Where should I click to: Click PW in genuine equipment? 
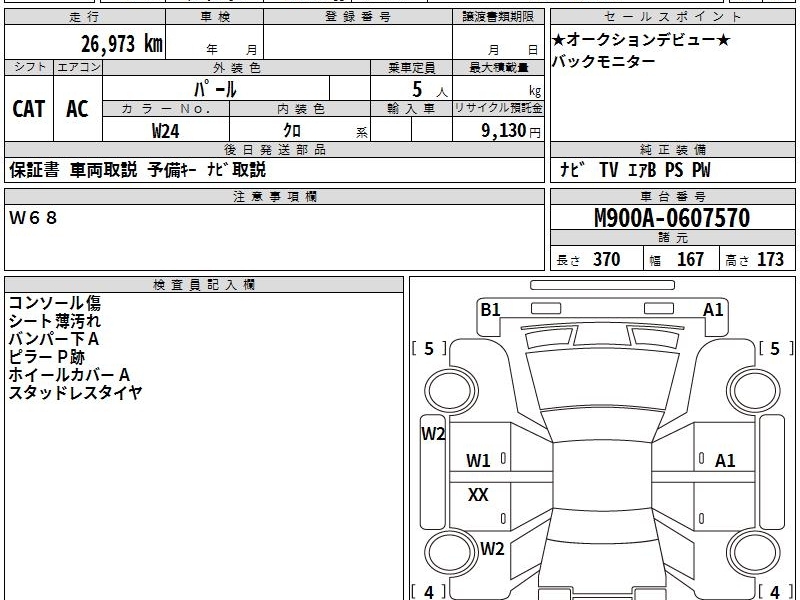[701, 170]
